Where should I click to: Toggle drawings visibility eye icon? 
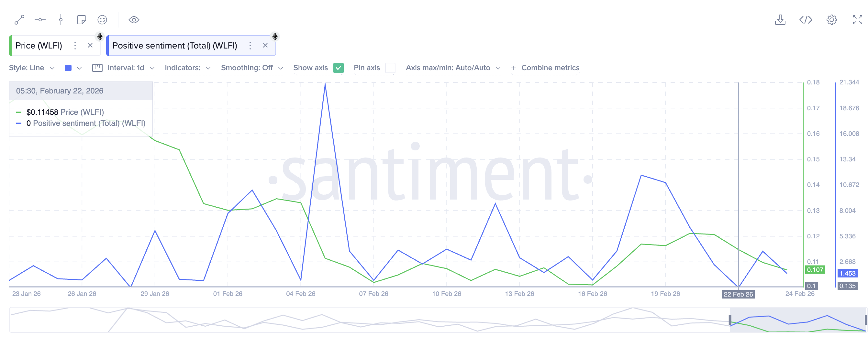click(134, 20)
